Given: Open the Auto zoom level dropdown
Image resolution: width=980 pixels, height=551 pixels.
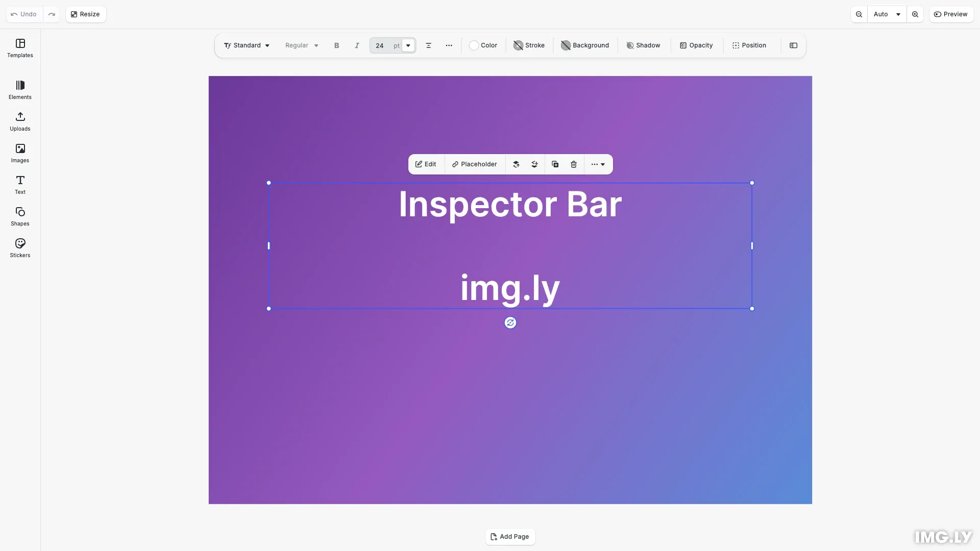Looking at the screenshot, I should (887, 14).
